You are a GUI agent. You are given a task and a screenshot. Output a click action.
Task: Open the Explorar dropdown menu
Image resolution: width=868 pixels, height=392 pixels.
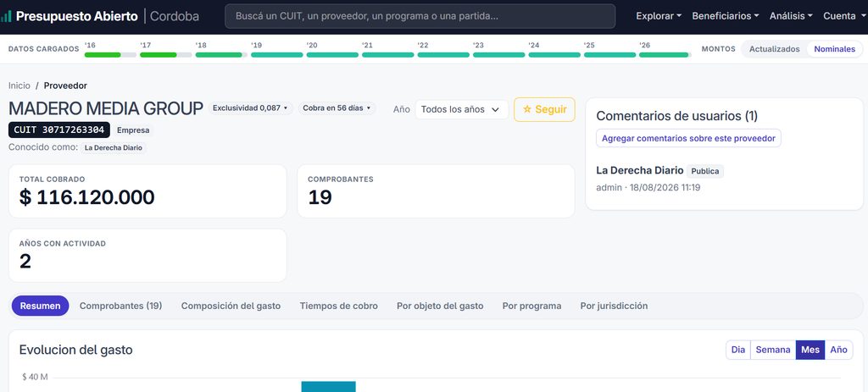tap(659, 16)
